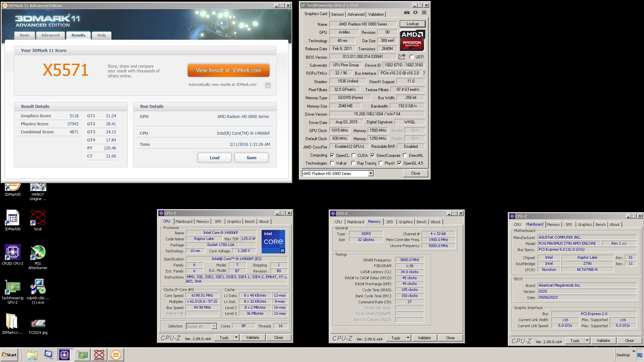Open File Explorer from the taskbar
The image size is (644, 362).
coord(32,355)
